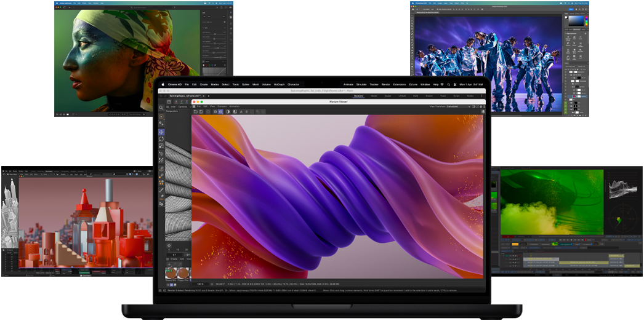Toggle the A compare button in Picture Viewer
The height and width of the screenshot is (321, 644).
[x=241, y=111]
